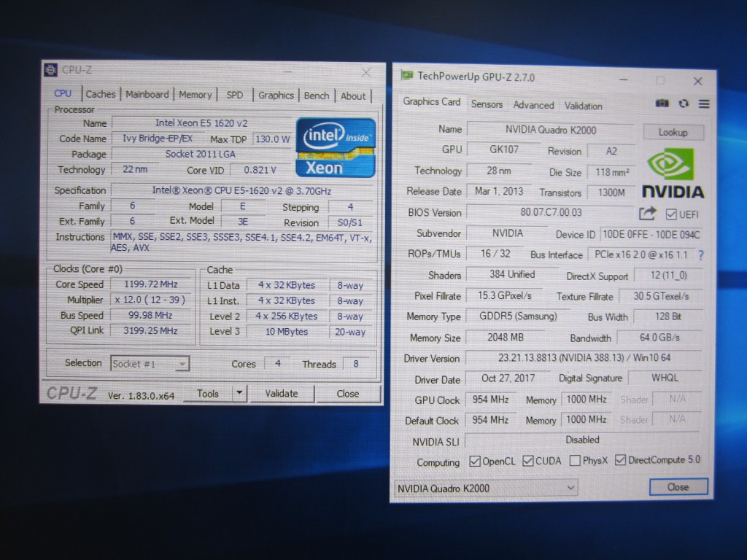Expand the Tools dropdown arrow in CPU-Z
The image size is (747, 560).
(x=239, y=394)
